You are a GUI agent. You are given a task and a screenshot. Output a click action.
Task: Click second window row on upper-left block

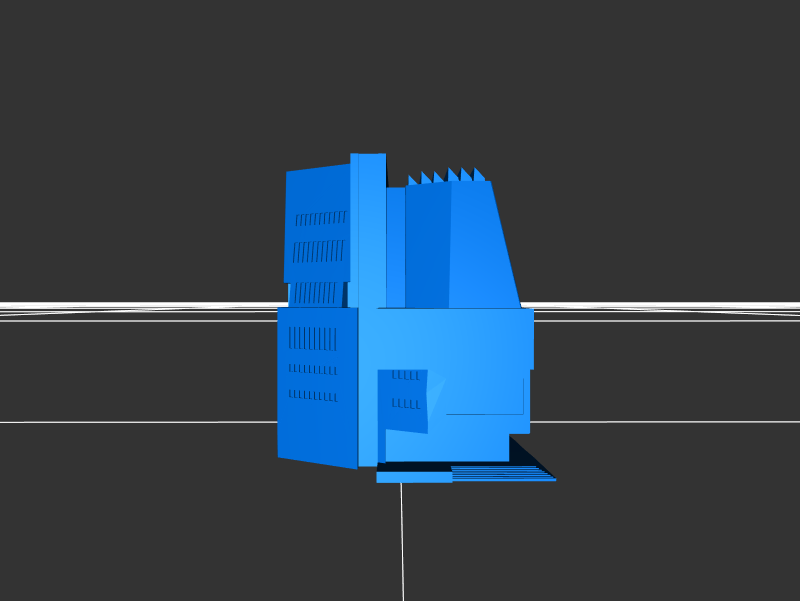coord(318,250)
